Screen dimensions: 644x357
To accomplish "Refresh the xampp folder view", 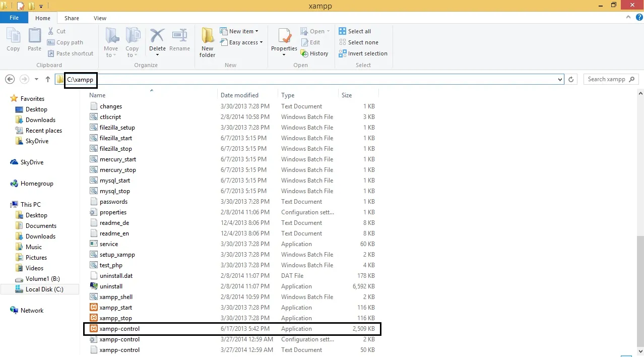I will (x=571, y=79).
